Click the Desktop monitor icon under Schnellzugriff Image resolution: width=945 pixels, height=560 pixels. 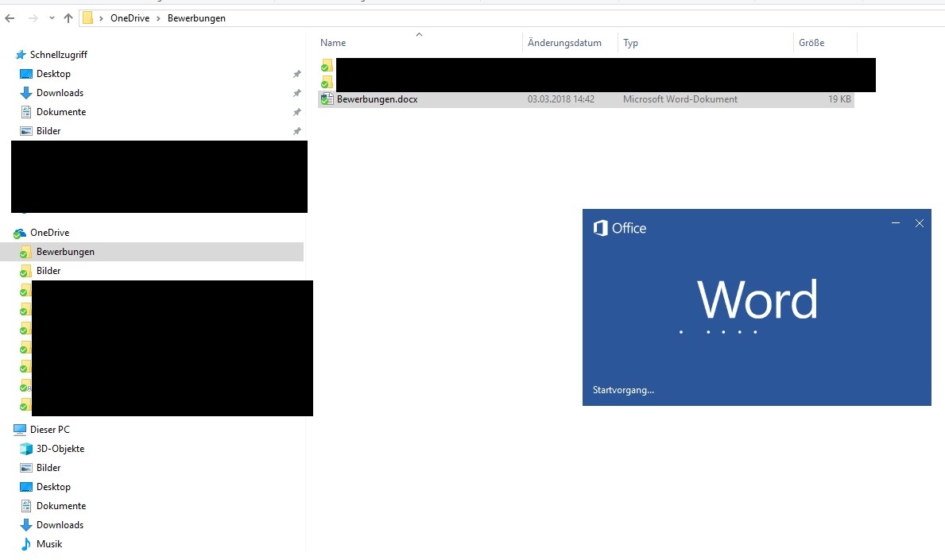[x=26, y=74]
